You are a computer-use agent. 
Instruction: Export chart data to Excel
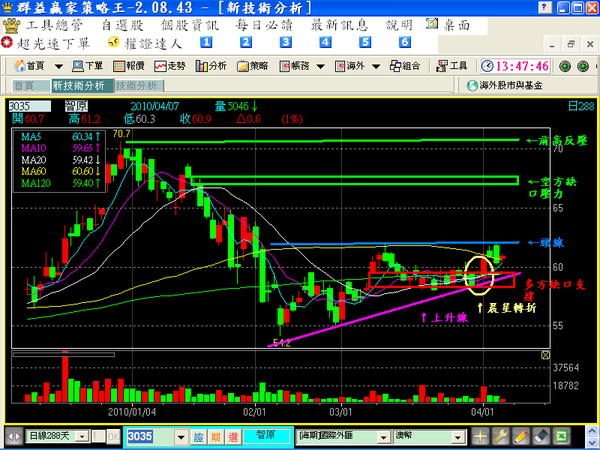(x=562, y=436)
